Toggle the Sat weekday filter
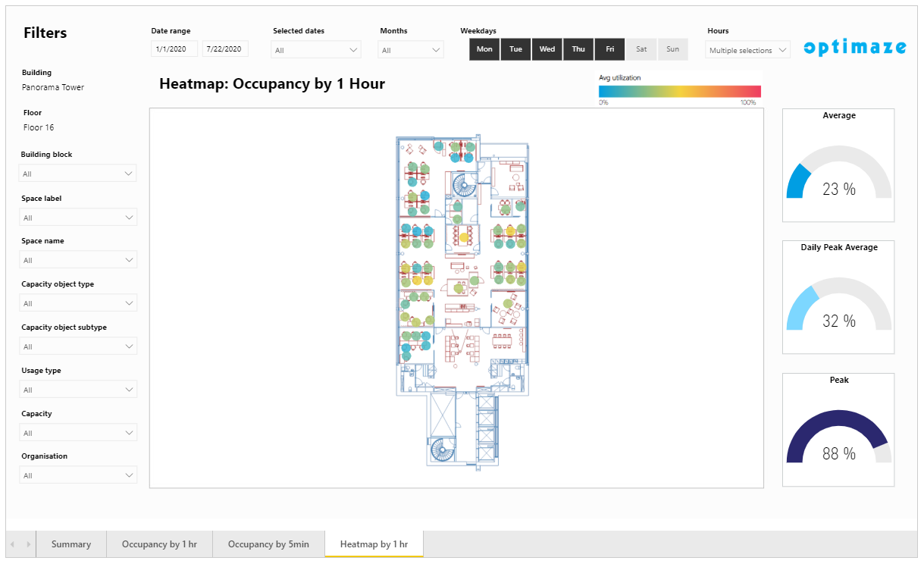 click(x=641, y=49)
